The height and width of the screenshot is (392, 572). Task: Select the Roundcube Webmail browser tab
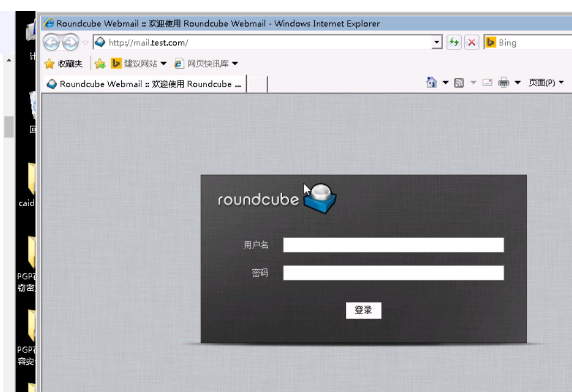point(145,84)
